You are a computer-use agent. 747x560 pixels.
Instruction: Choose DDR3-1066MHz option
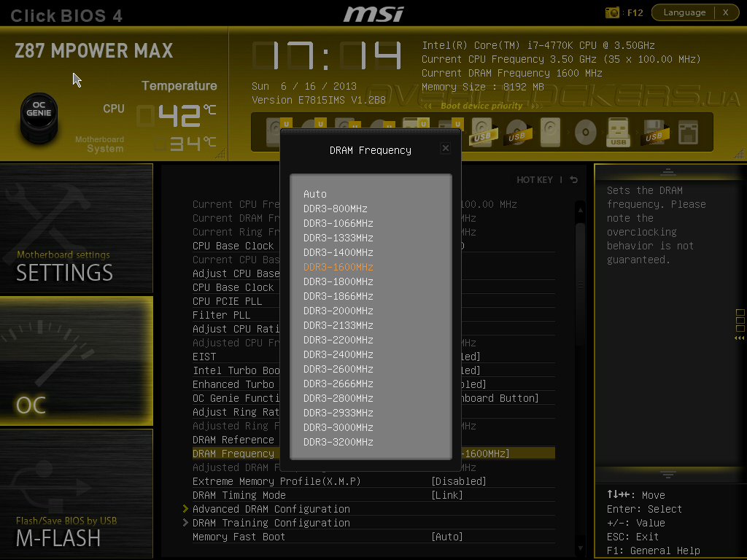(x=338, y=223)
